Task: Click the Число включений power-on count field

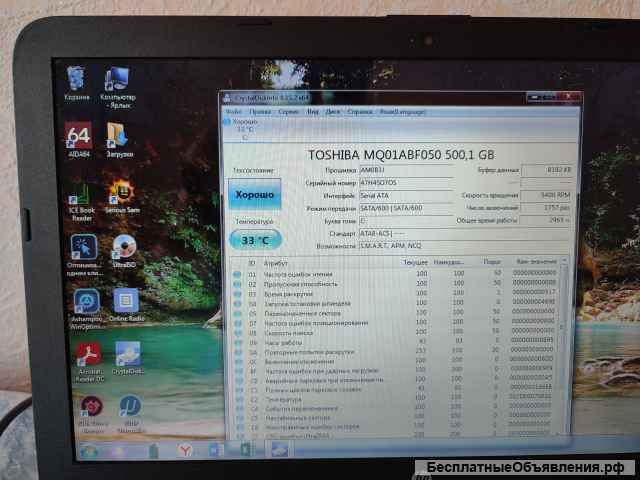Action: coord(547,208)
